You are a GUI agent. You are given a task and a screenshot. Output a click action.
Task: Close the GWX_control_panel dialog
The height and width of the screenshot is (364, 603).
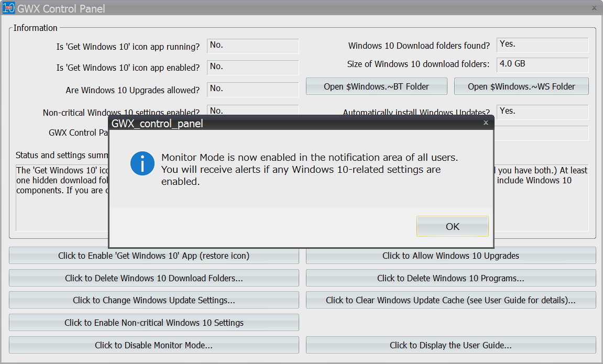tap(485, 123)
